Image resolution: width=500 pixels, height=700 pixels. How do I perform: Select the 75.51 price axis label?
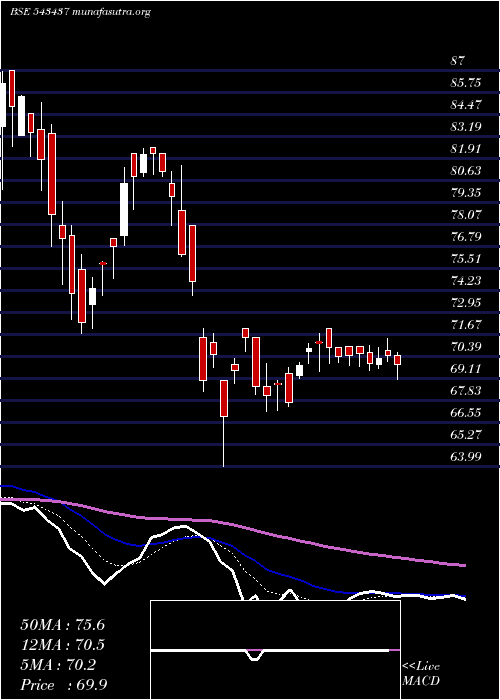point(466,258)
